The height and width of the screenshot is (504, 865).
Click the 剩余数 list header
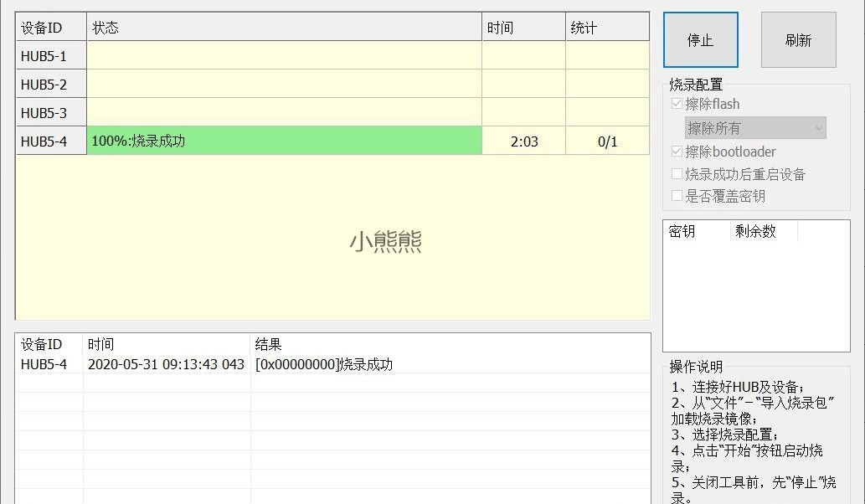(754, 231)
